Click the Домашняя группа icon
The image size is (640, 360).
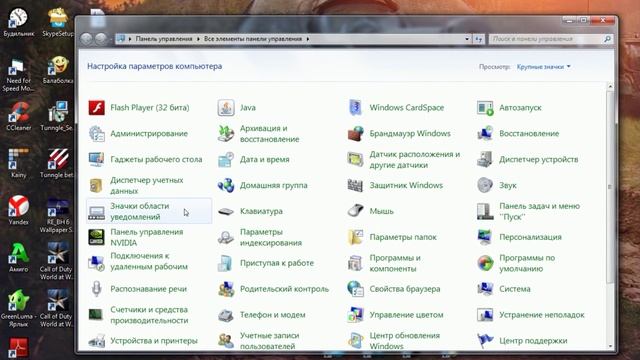226,185
